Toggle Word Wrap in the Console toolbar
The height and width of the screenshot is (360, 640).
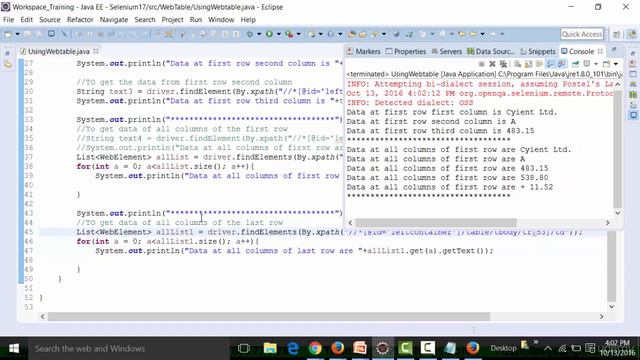(x=539, y=64)
